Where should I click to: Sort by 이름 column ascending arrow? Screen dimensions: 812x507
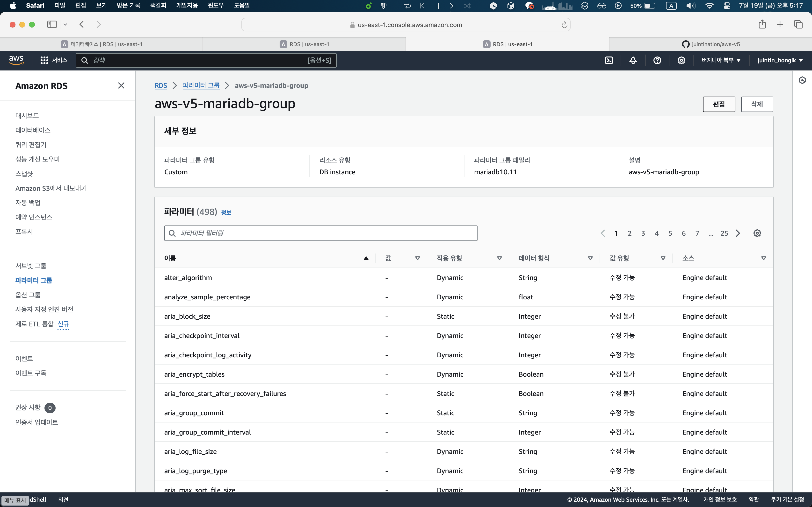(x=366, y=258)
